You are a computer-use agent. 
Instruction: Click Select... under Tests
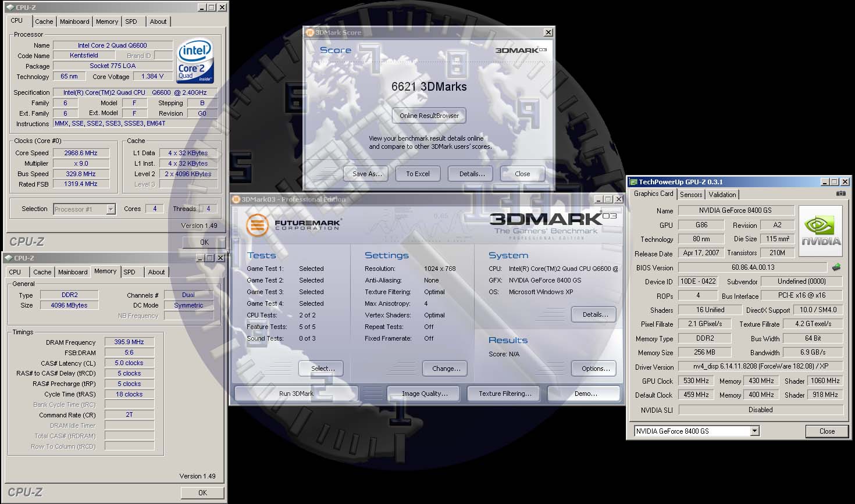coord(322,369)
